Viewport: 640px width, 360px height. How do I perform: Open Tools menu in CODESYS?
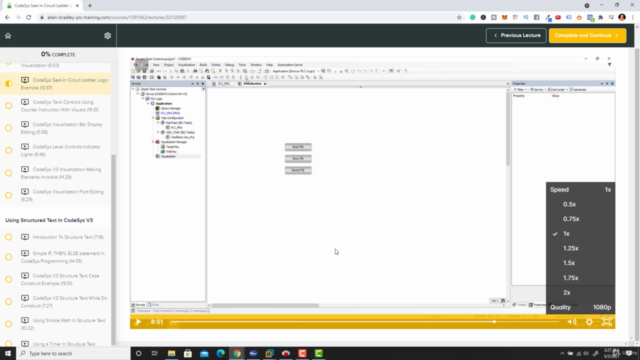pyautogui.click(x=242, y=65)
